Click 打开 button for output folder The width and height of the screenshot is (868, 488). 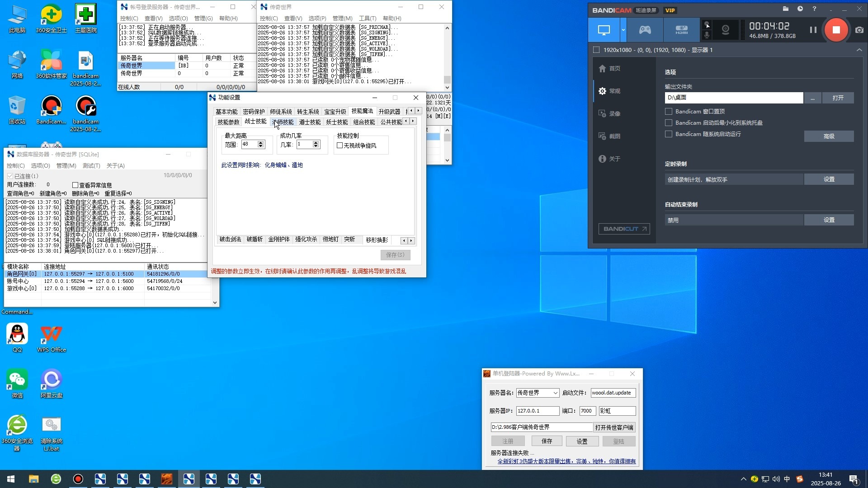(x=838, y=98)
